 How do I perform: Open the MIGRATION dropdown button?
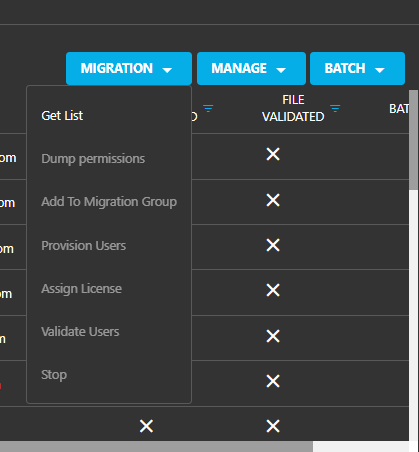point(129,68)
